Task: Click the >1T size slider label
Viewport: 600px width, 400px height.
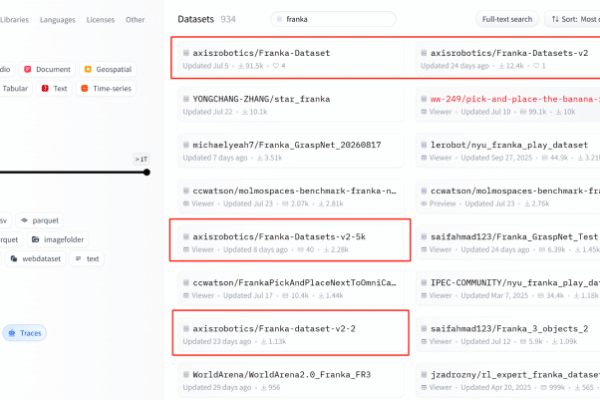Action: (141, 159)
